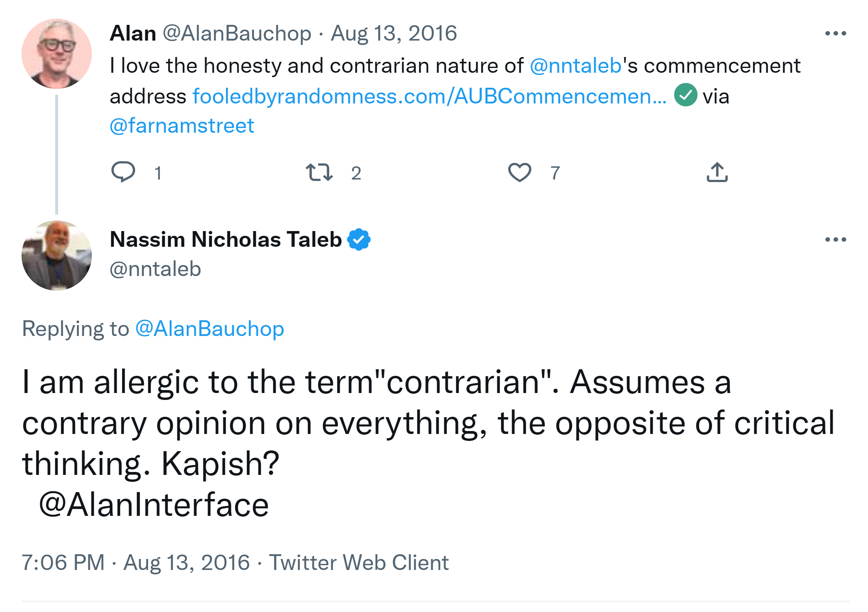This screenshot has height=612, width=868.
Task: Retweet Alan's tweet using the retweet icon
Action: (x=319, y=172)
